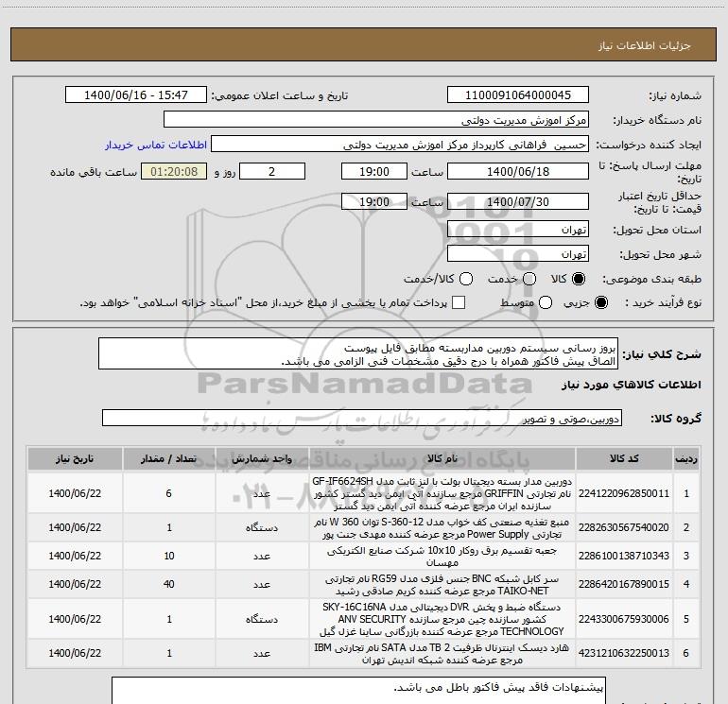The image size is (728, 704).
Task: Click the اطلاعات کالاهای مورد نیاز section title
Action: pos(631,385)
